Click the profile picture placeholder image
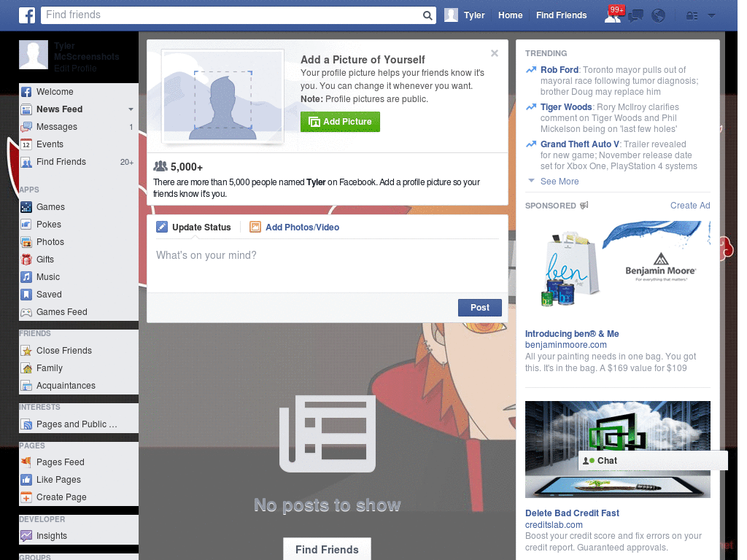Image resolution: width=747 pixels, height=560 pixels. click(222, 97)
